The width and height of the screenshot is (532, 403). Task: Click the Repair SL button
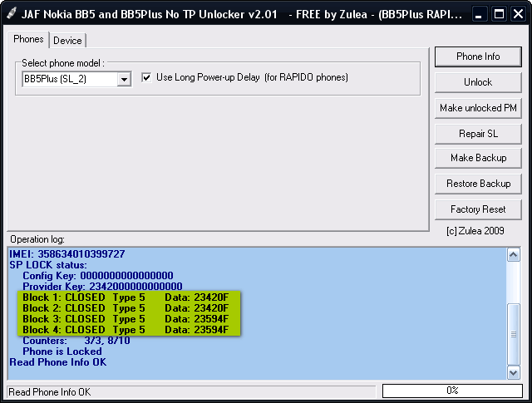click(x=478, y=134)
